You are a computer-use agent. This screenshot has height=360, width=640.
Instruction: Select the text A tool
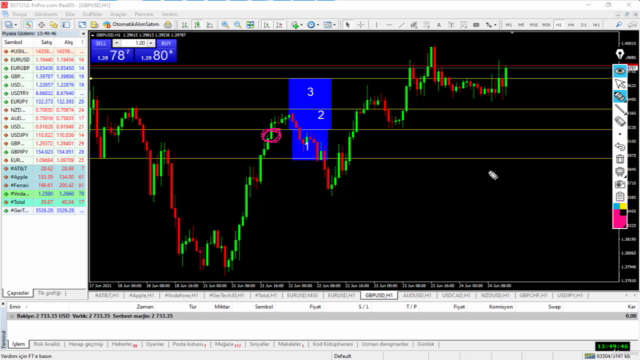click(439, 25)
